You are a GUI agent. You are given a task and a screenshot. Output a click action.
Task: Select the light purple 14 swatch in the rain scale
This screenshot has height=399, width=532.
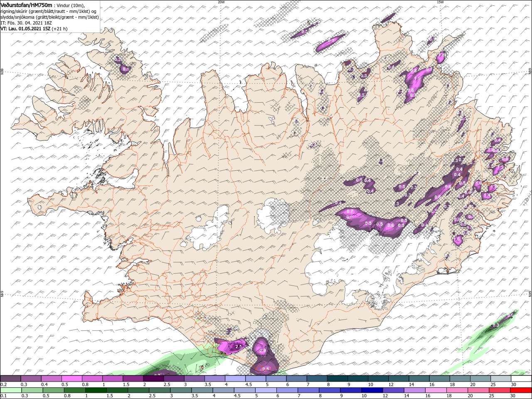tap(415, 390)
